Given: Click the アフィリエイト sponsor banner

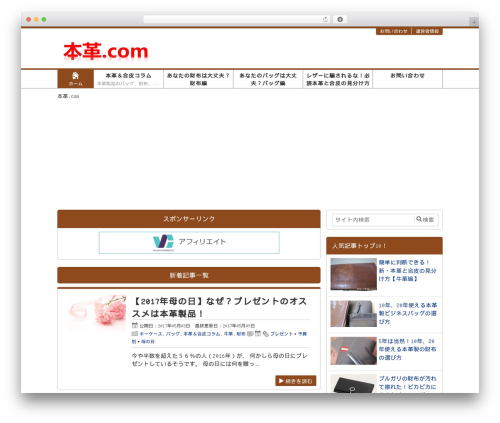Looking at the screenshot, I should (x=189, y=242).
